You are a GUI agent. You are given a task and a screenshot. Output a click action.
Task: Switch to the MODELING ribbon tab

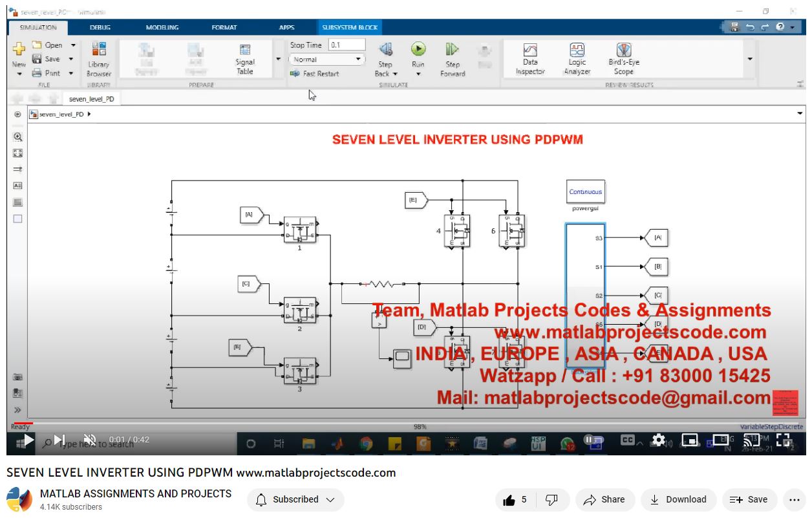pyautogui.click(x=162, y=28)
